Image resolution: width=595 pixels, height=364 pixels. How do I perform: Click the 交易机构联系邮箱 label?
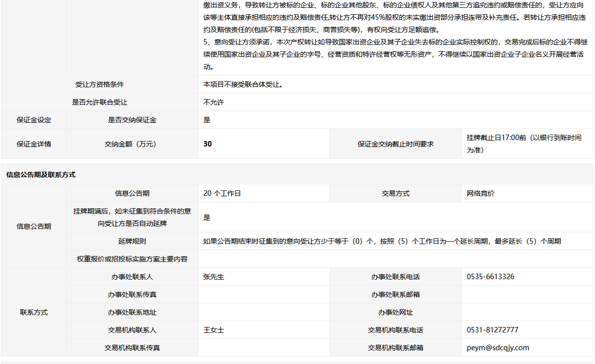point(396,348)
